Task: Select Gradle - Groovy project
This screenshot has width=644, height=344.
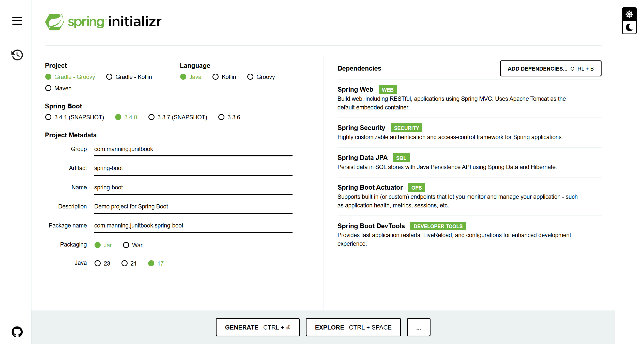Action: (70, 77)
